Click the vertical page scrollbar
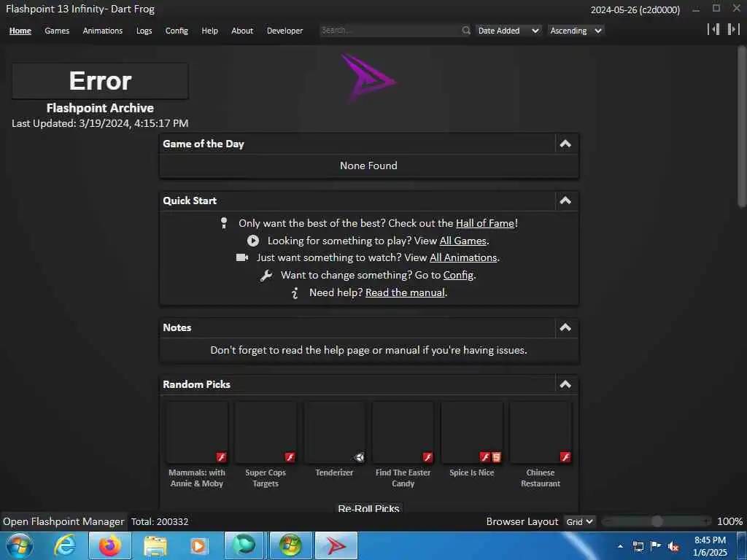Screen dimensions: 747x560 pos(742,127)
